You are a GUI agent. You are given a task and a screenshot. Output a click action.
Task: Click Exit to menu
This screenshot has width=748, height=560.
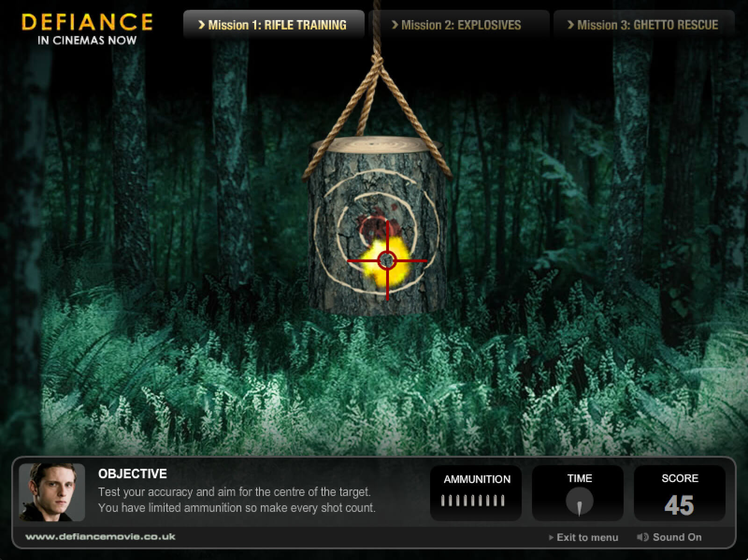(x=583, y=537)
